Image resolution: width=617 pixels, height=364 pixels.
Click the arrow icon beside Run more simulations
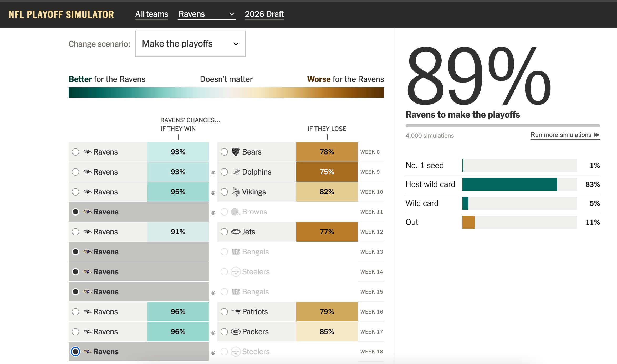597,135
